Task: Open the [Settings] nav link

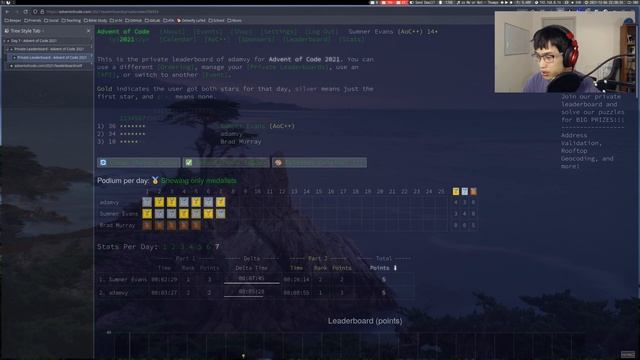Action: [x=278, y=31]
